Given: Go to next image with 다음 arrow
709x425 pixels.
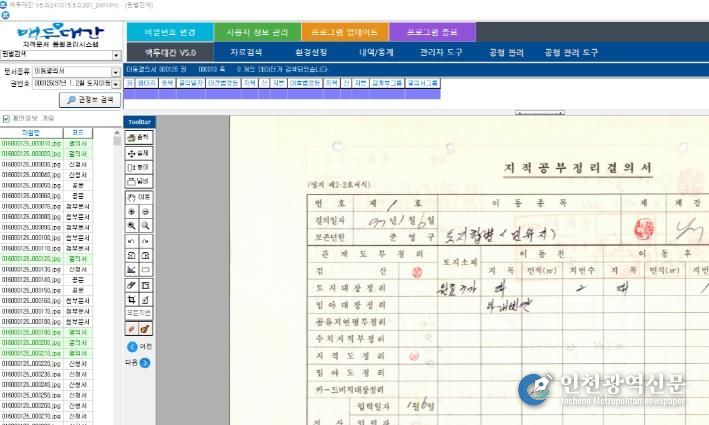Looking at the screenshot, I should pyautogui.click(x=145, y=362).
